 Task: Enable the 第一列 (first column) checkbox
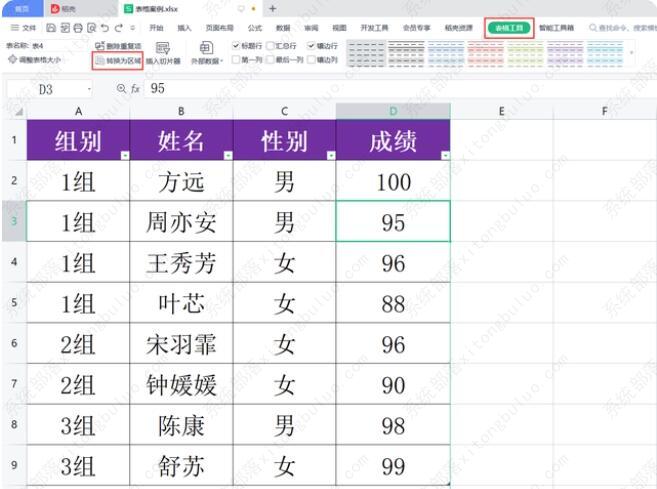(236, 60)
